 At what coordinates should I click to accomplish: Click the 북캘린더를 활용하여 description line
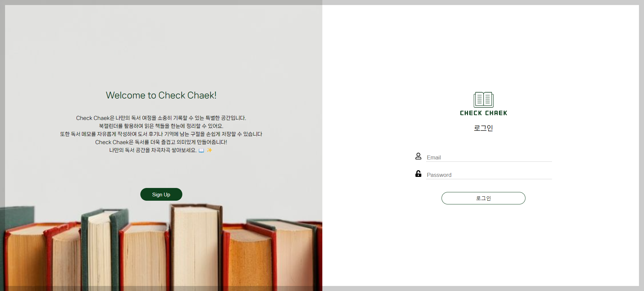click(161, 126)
